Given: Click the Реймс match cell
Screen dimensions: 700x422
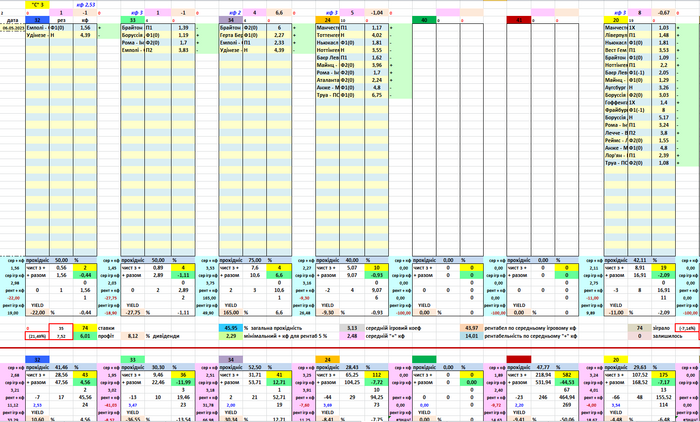Looking at the screenshot, I should (x=616, y=140).
